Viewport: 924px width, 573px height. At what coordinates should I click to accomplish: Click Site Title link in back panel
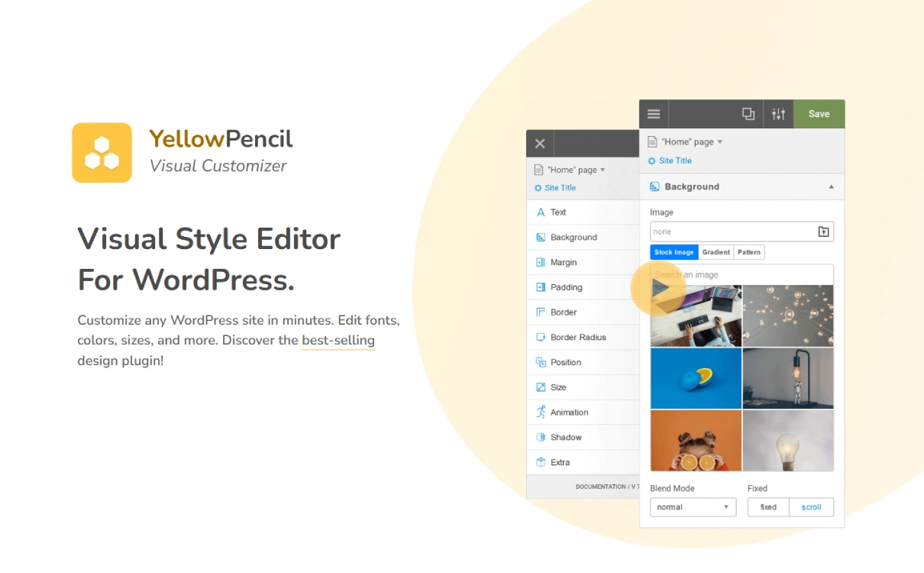tap(561, 188)
